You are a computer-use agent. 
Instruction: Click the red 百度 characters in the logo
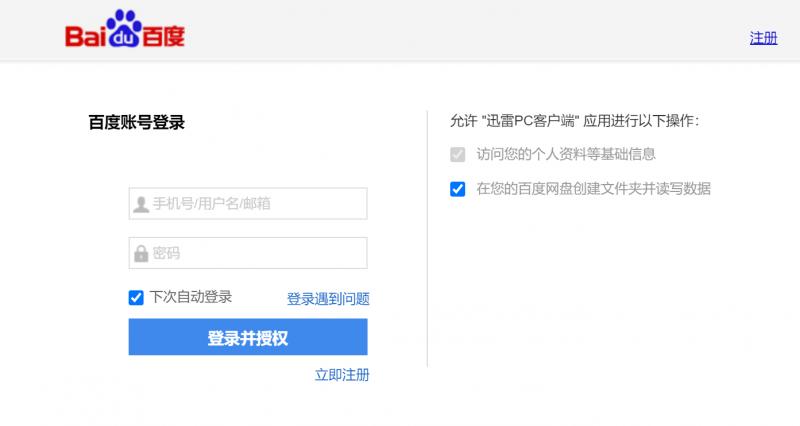165,35
